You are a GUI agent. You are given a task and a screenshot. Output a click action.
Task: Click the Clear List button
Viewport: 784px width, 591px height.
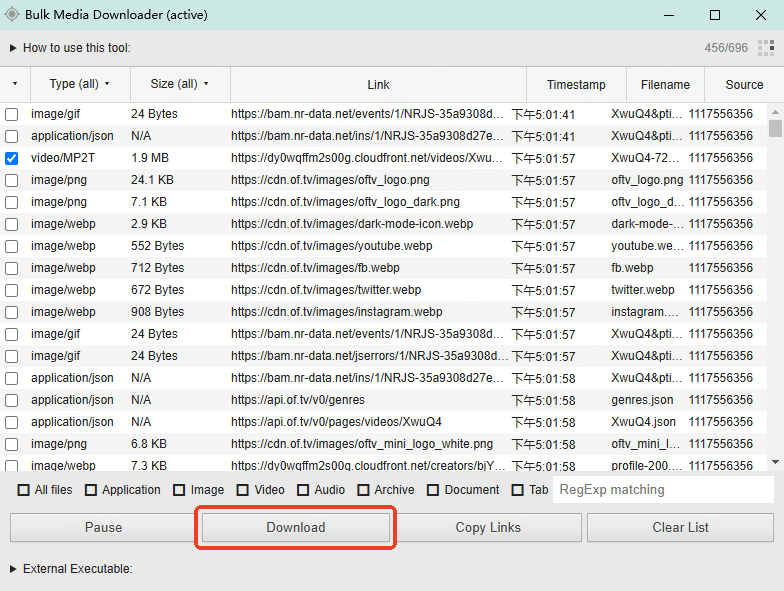(680, 528)
